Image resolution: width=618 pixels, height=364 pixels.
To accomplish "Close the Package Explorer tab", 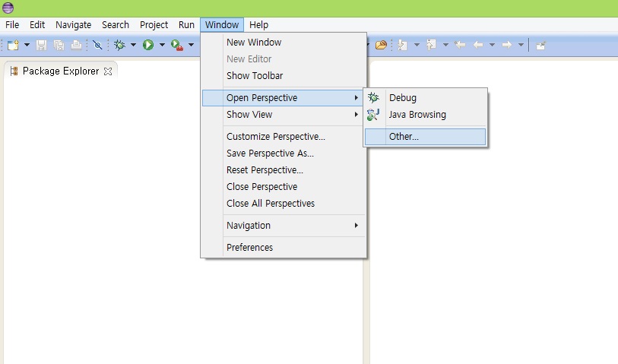I will [x=108, y=71].
